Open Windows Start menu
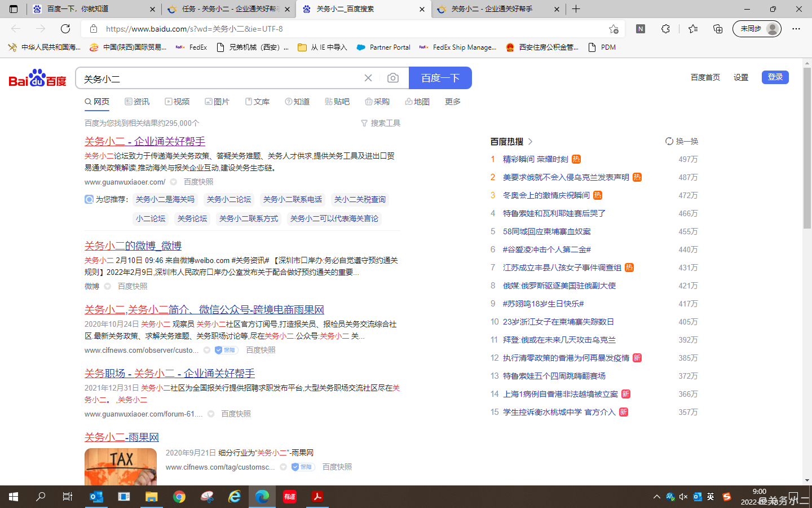The height and width of the screenshot is (508, 812). coord(14,497)
